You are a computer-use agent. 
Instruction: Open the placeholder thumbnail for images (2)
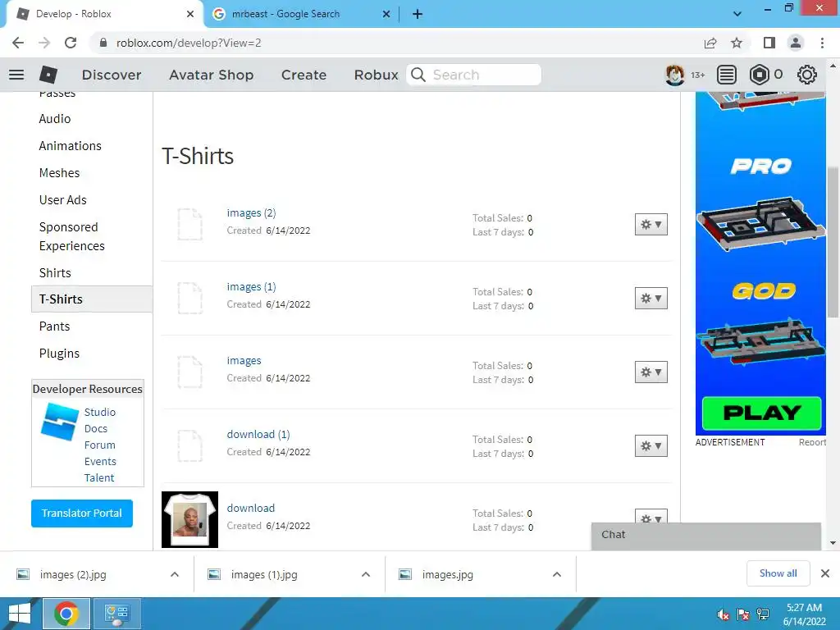tap(189, 224)
